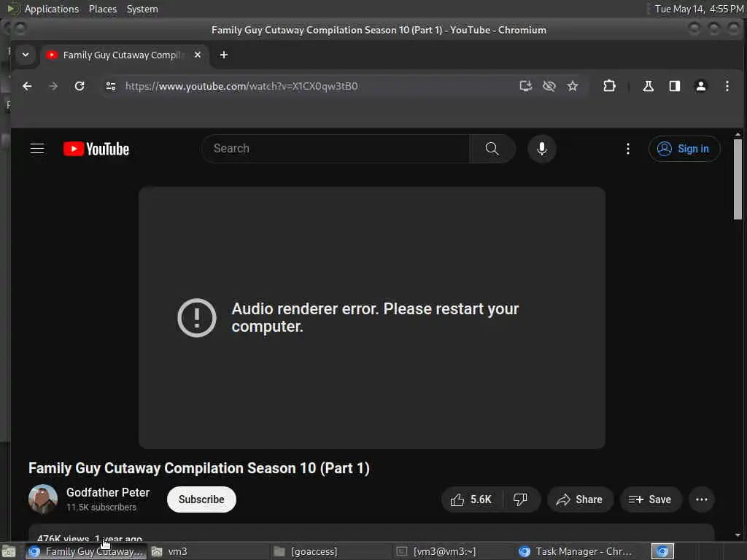Click the scrollbar down arrow

(x=738, y=535)
